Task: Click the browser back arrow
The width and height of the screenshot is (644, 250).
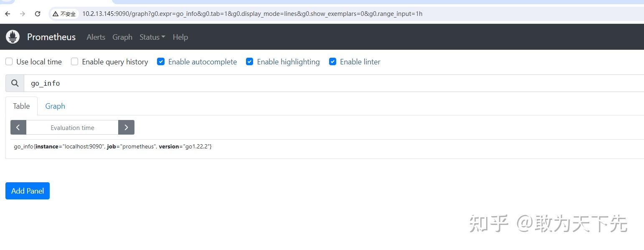Action: (7, 13)
